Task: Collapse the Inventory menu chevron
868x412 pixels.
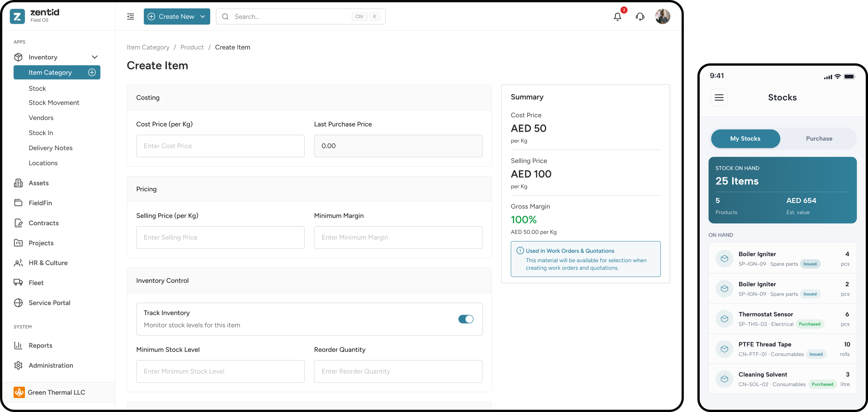Action: [x=95, y=57]
